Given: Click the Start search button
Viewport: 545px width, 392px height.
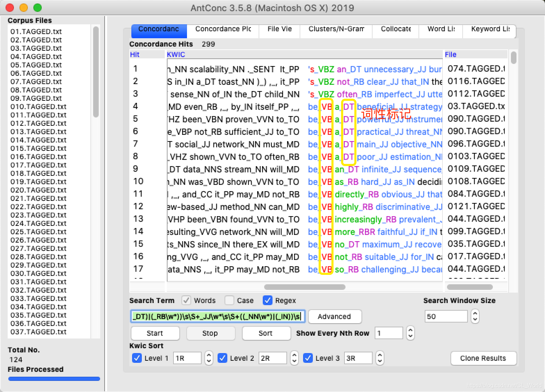Looking at the screenshot, I should pos(155,333).
